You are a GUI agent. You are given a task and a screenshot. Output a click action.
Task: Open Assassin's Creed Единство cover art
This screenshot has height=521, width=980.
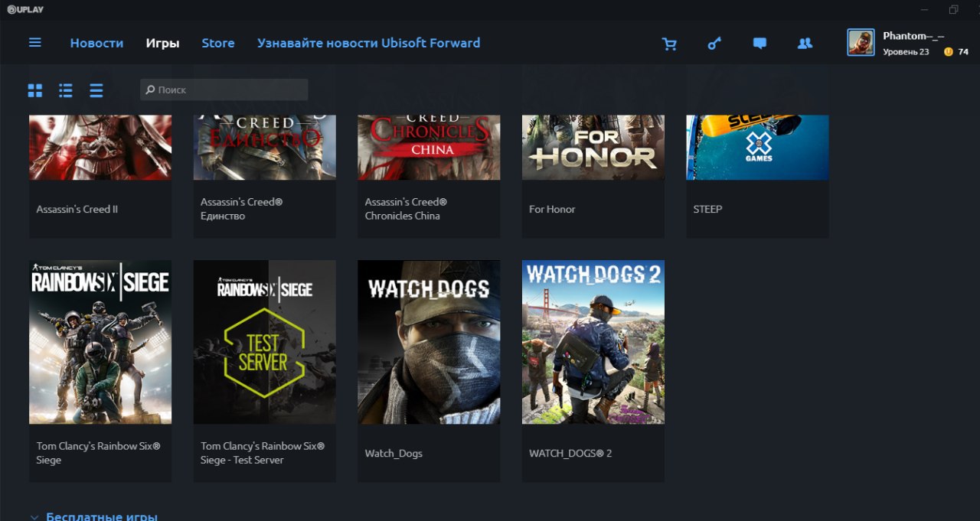pos(264,147)
